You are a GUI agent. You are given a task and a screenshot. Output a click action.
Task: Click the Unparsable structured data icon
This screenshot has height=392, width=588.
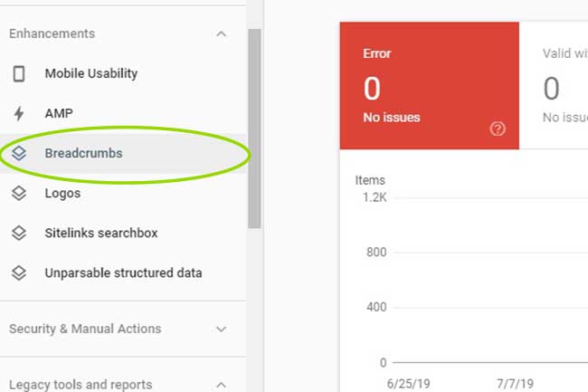[18, 272]
